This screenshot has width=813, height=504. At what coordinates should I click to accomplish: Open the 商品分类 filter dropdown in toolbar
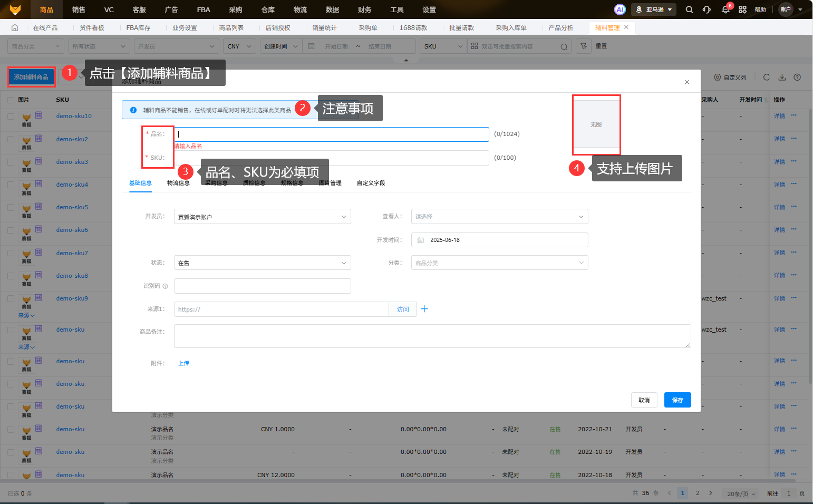(36, 46)
